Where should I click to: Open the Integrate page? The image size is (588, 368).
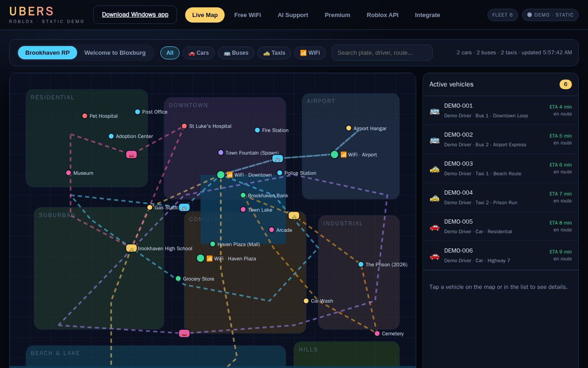tap(428, 15)
